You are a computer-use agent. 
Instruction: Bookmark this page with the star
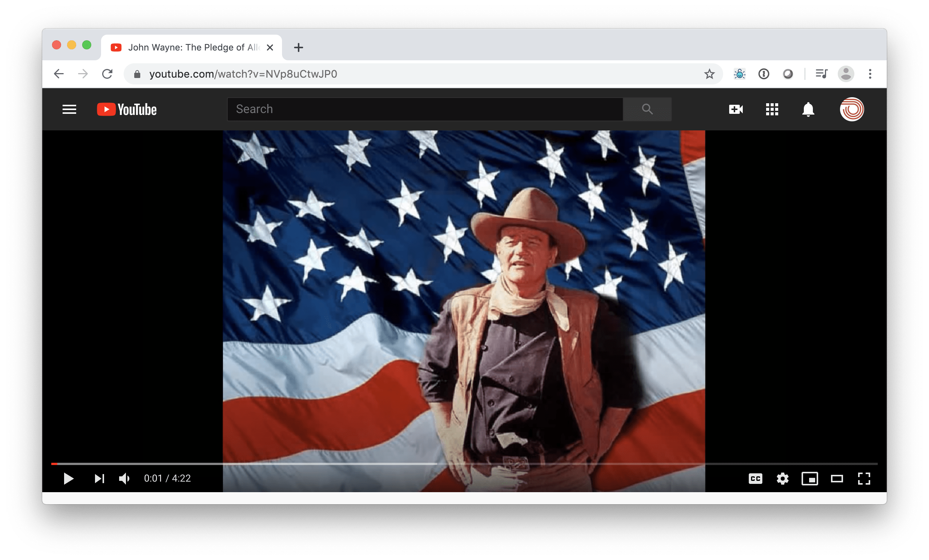(x=709, y=74)
